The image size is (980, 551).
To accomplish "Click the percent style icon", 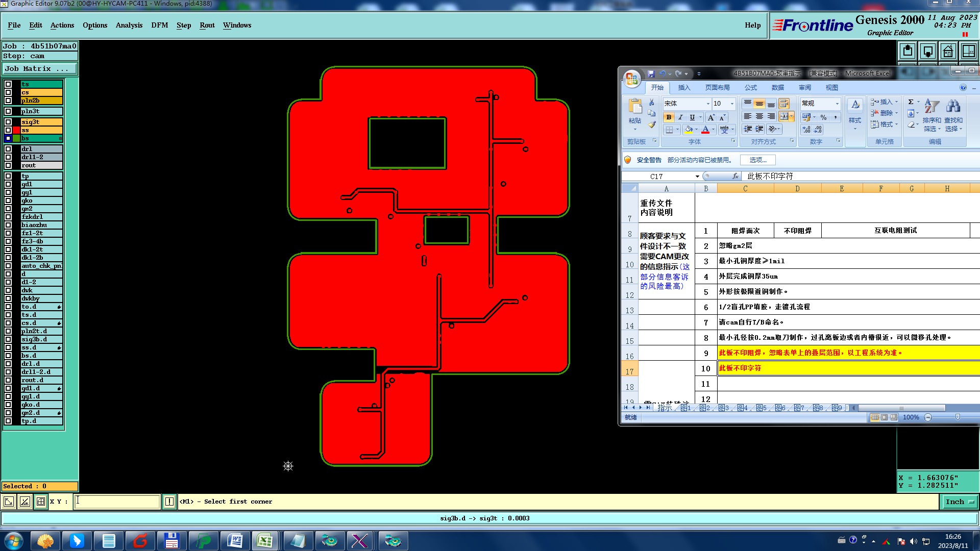I will (x=823, y=117).
